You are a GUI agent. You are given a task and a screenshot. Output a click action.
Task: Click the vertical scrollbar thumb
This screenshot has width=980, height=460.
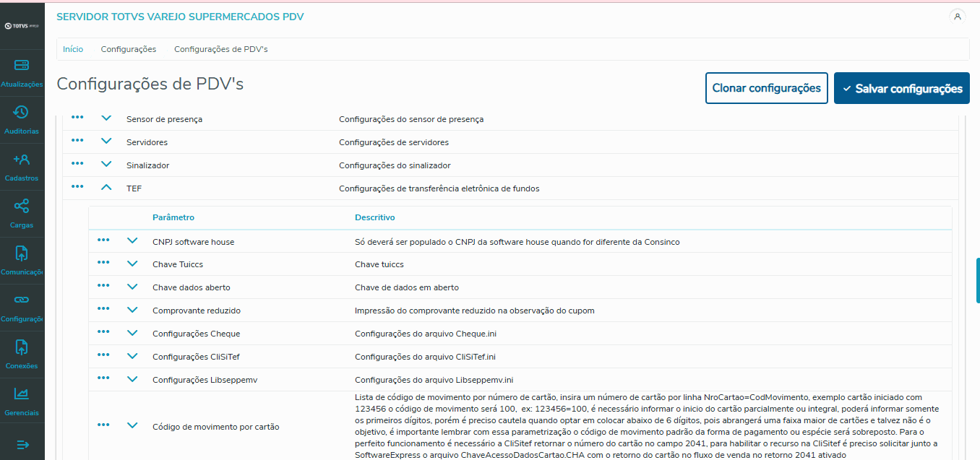click(978, 280)
